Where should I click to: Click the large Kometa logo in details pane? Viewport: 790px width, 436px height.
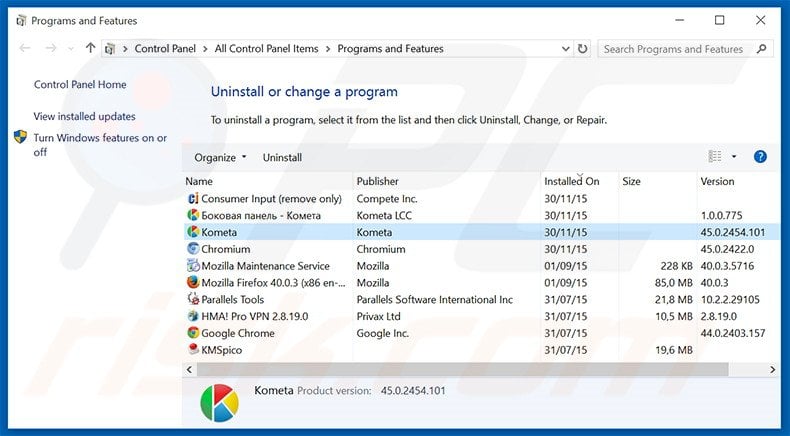(219, 403)
